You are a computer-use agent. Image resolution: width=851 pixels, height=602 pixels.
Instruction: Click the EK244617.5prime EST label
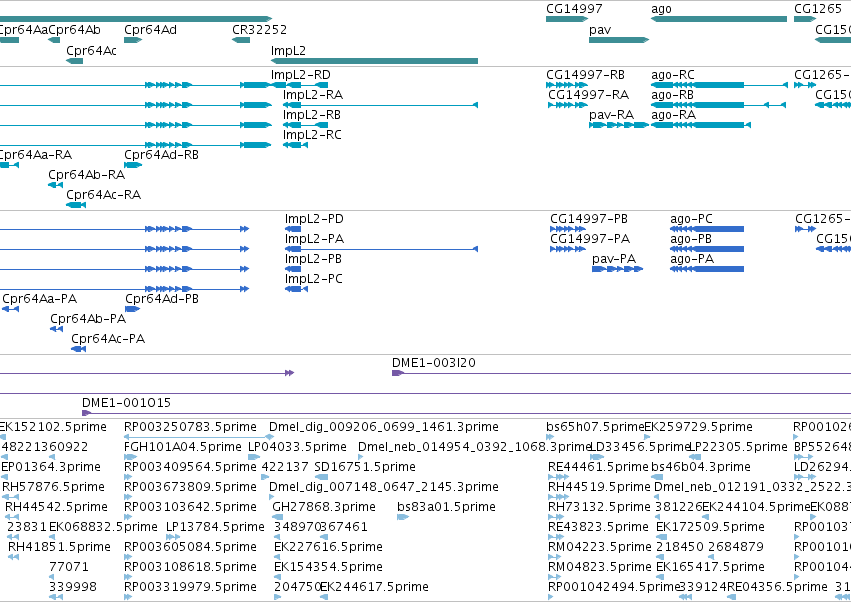(x=374, y=587)
